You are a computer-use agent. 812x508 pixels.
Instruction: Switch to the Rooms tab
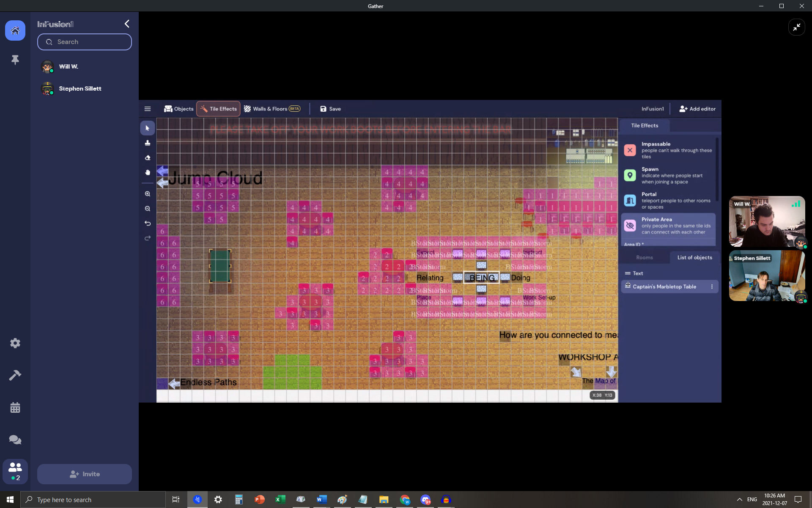pyautogui.click(x=644, y=257)
